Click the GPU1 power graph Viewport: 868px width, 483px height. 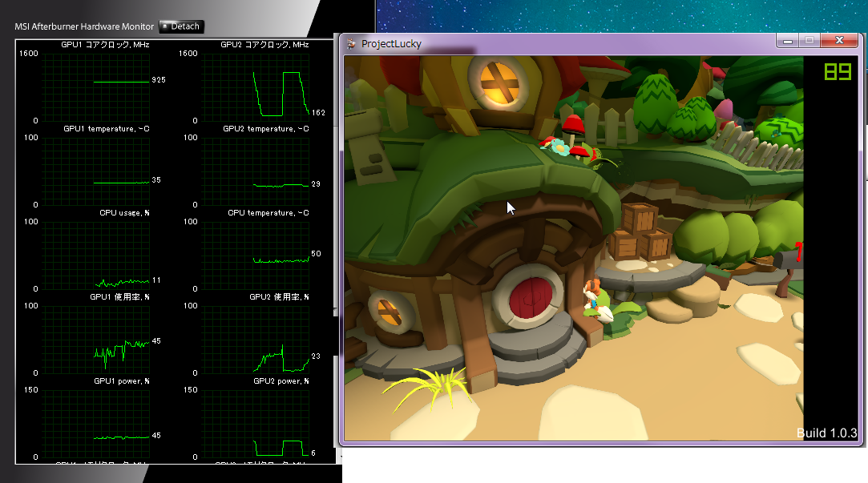95,424
